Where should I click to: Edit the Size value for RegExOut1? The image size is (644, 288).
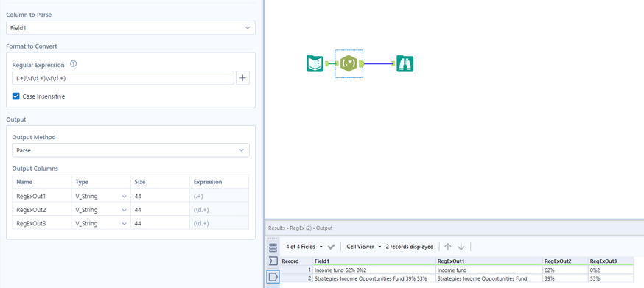coord(160,197)
